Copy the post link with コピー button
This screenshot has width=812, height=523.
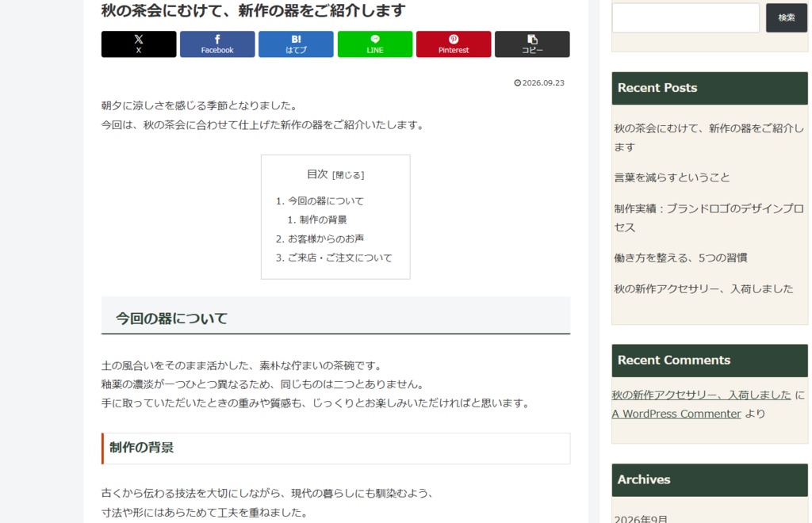(x=532, y=44)
